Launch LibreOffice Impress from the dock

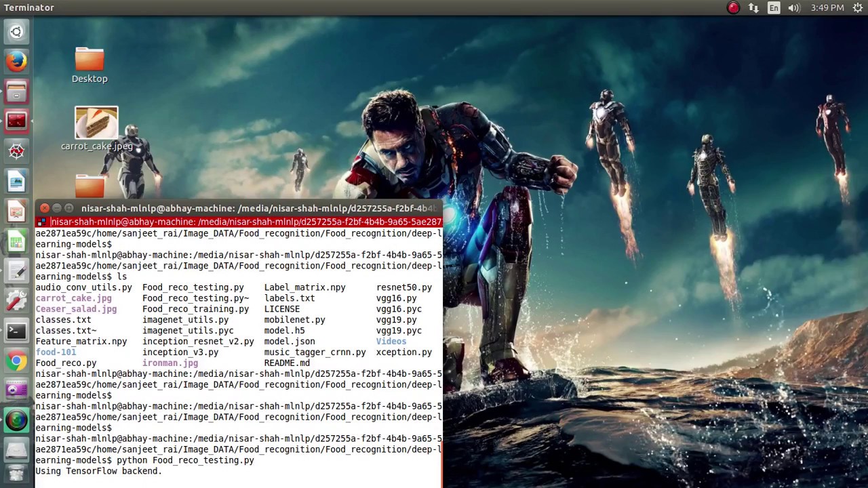pos(16,211)
